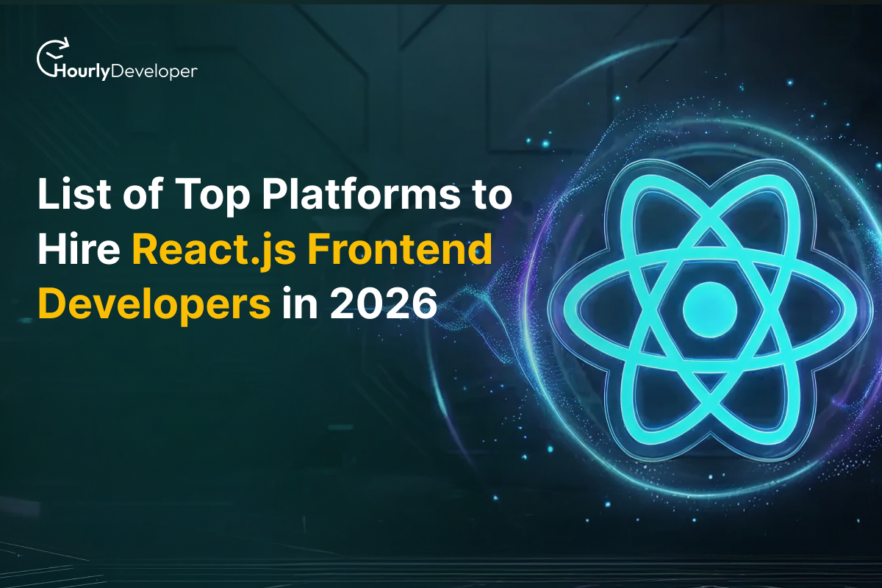Click the yellow word "Developers"

pos(154,306)
